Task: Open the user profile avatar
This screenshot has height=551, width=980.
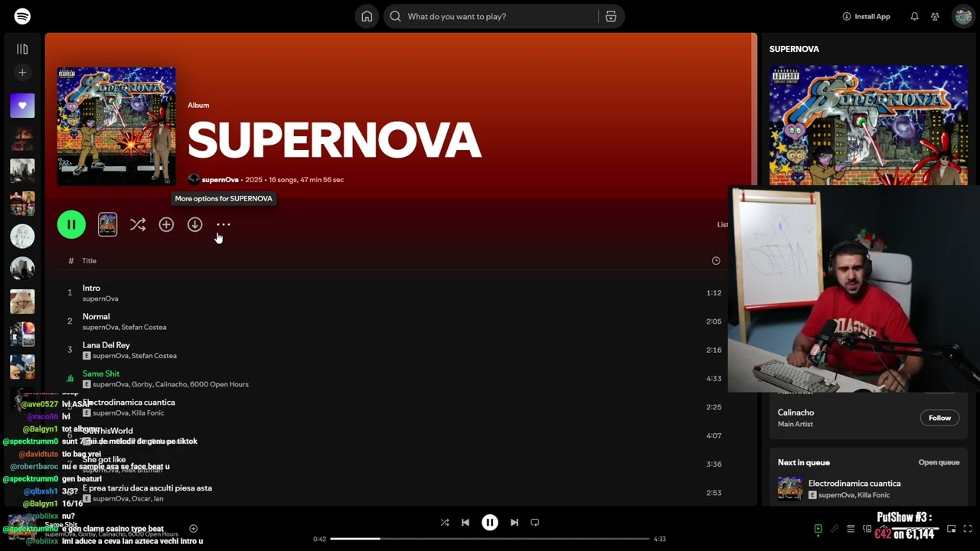Action: click(x=963, y=16)
